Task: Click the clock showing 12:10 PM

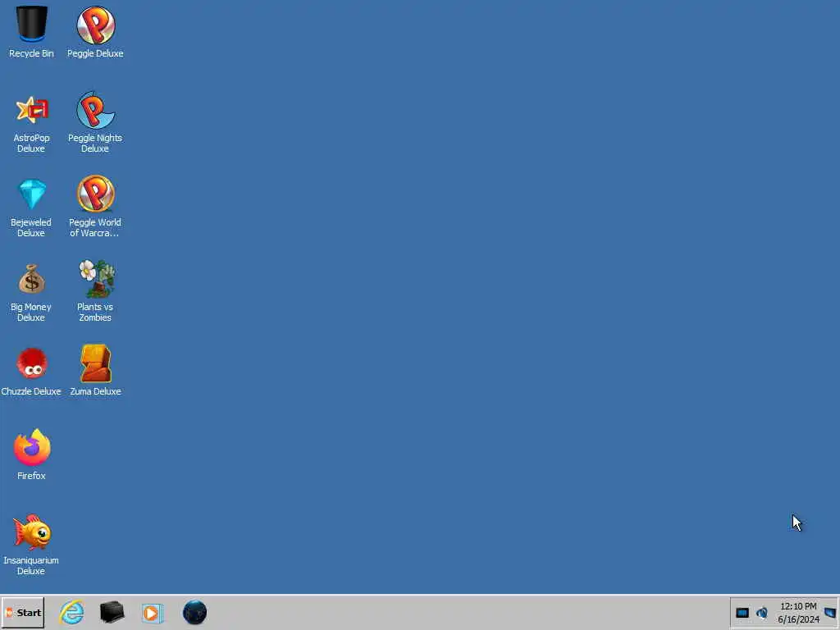Action: pos(798,606)
